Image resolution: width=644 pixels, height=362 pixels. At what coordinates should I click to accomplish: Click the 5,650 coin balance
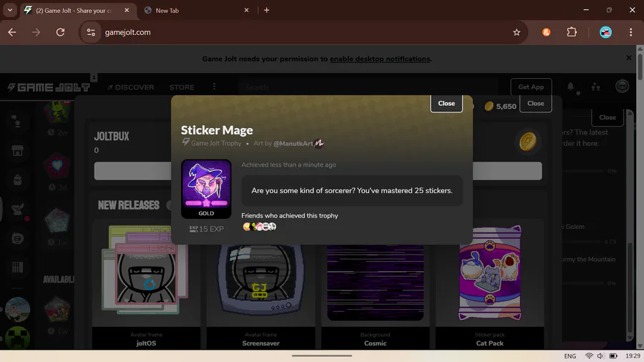[x=500, y=107]
